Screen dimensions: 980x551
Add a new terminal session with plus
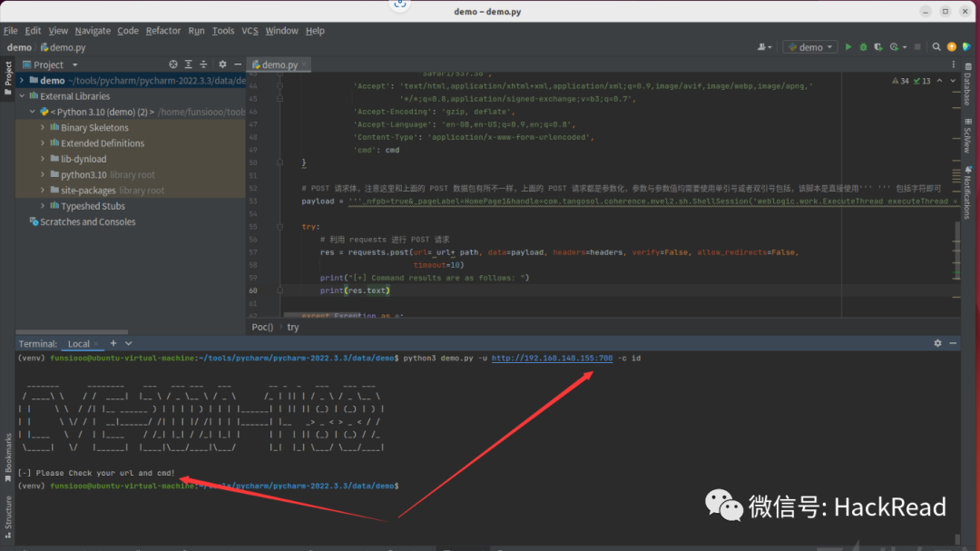[x=113, y=343]
